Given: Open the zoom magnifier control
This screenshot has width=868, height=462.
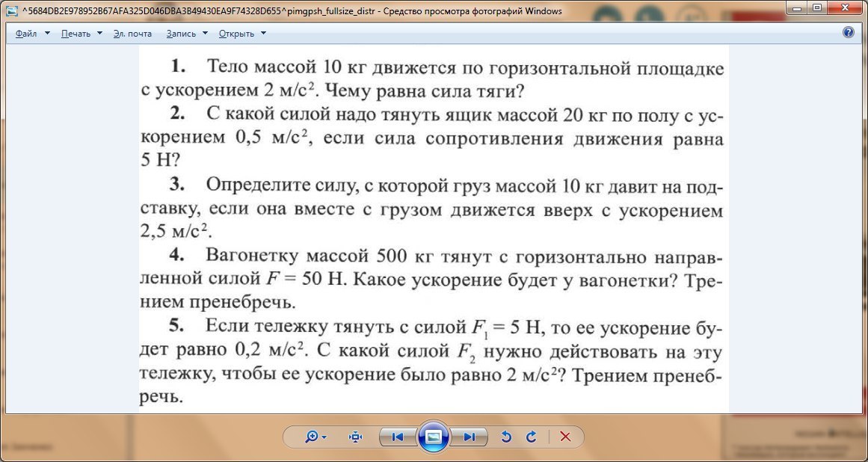Looking at the screenshot, I should 312,437.
